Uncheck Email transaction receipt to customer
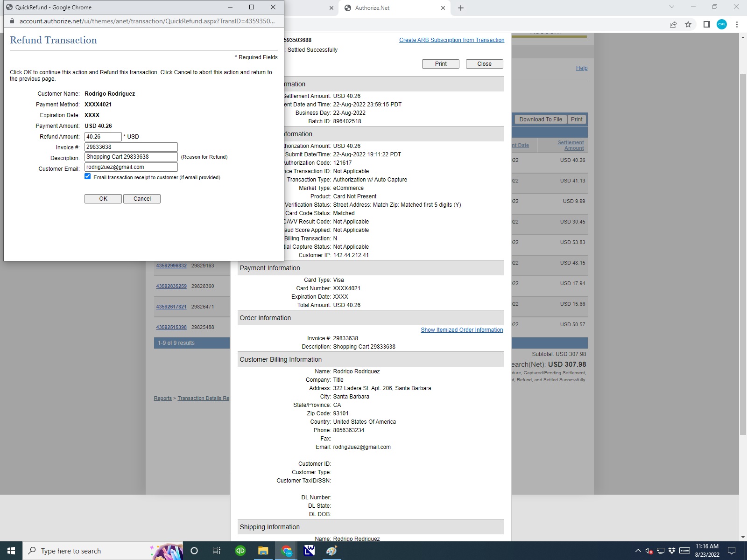The width and height of the screenshot is (747, 560). [88, 176]
